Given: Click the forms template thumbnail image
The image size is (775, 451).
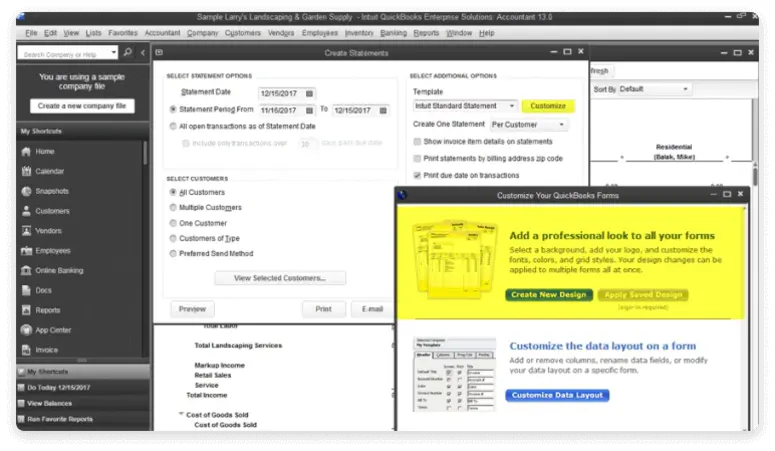Looking at the screenshot, I should tap(455, 259).
